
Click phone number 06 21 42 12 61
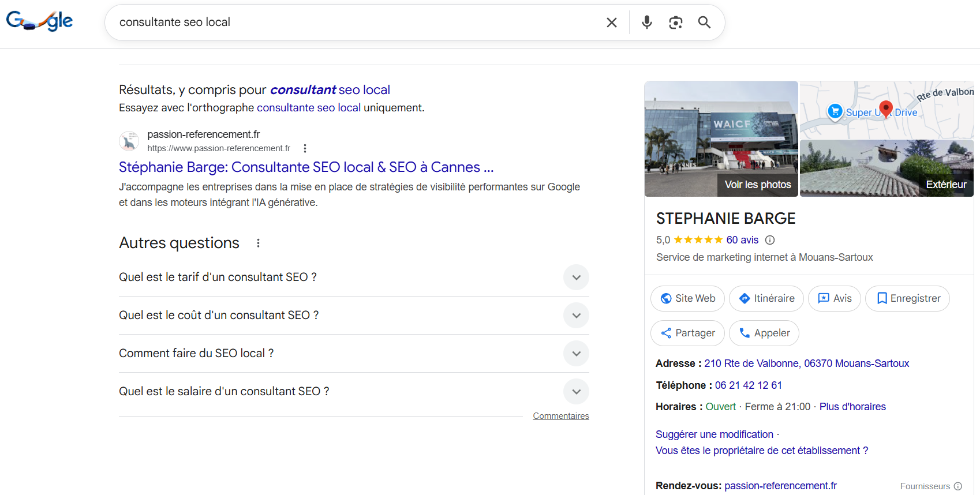[x=749, y=385]
